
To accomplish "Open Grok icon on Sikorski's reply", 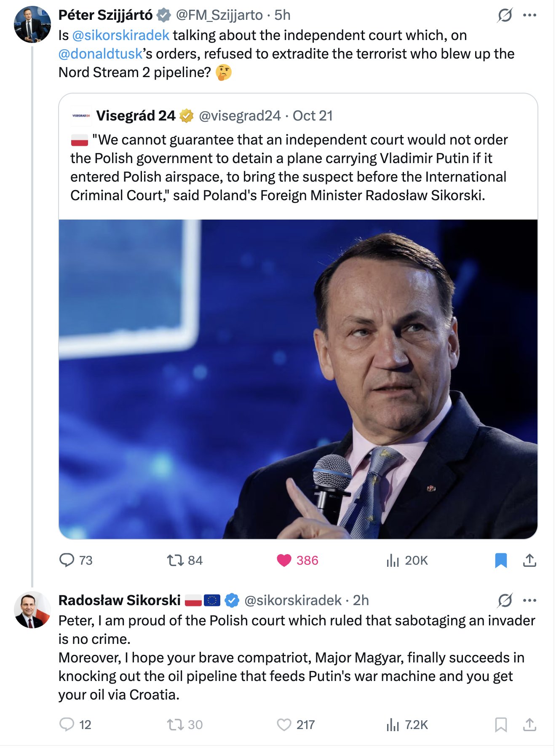I will [x=505, y=600].
